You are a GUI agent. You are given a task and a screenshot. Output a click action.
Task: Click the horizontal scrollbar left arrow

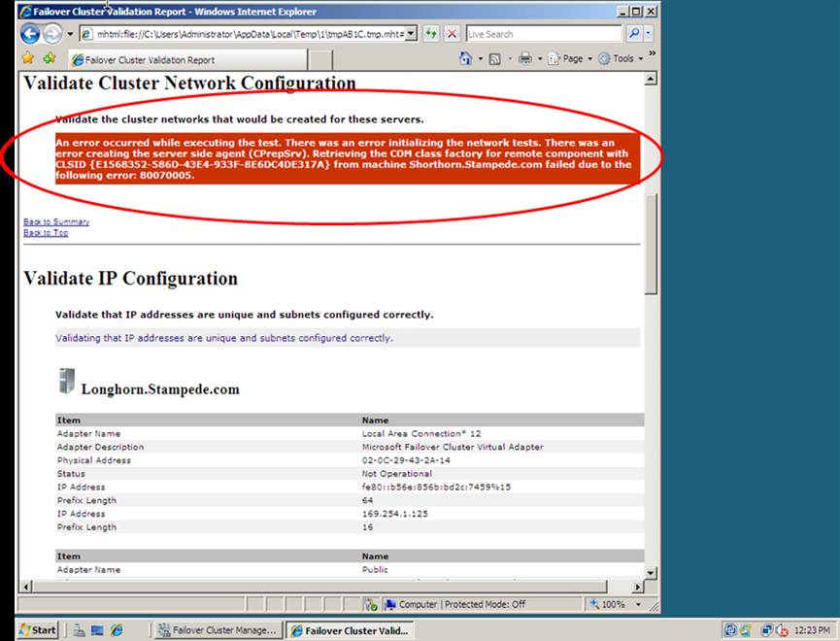click(x=28, y=587)
